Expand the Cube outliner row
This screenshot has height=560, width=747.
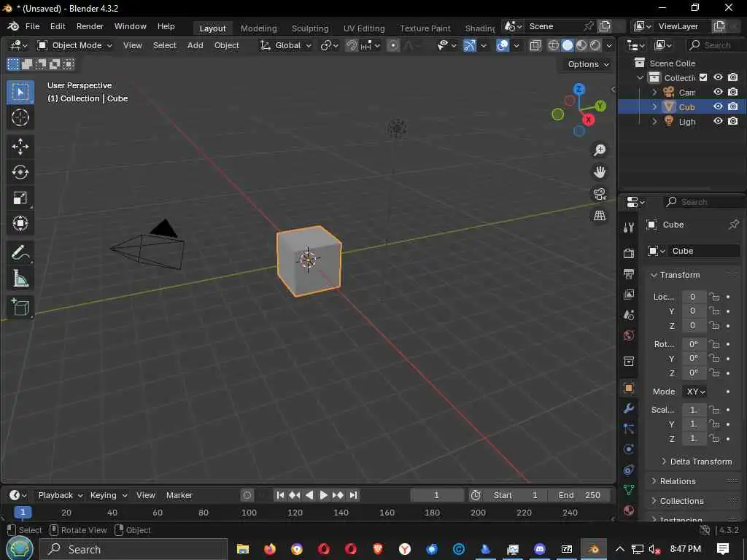pos(654,106)
